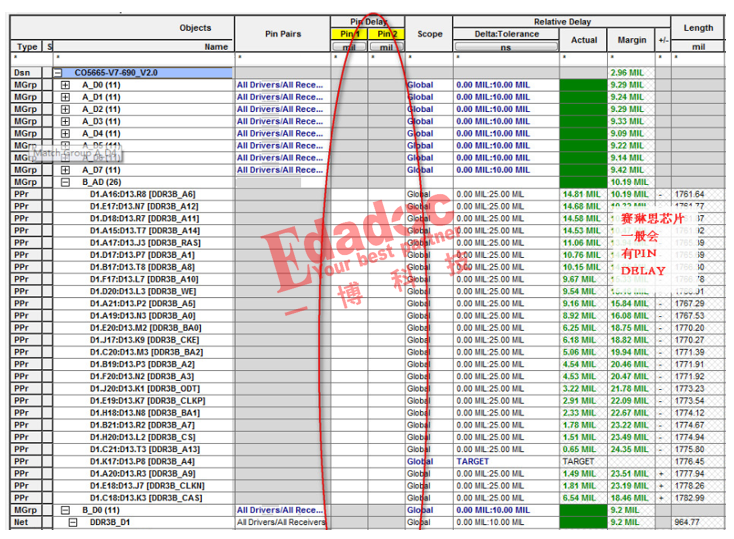
Task: Select row D1.J20:D13.K1 [DDR3B_ODT]
Action: coord(145,389)
